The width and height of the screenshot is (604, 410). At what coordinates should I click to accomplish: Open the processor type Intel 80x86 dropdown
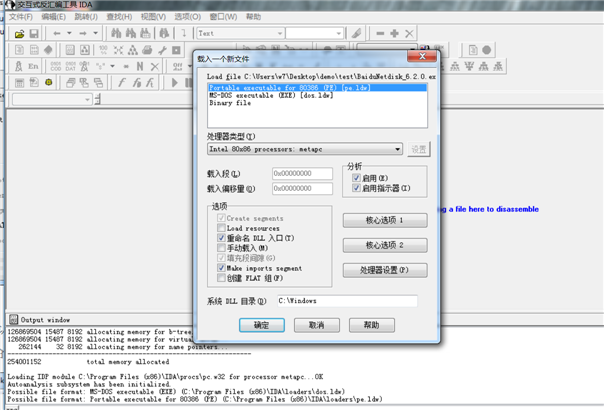305,149
